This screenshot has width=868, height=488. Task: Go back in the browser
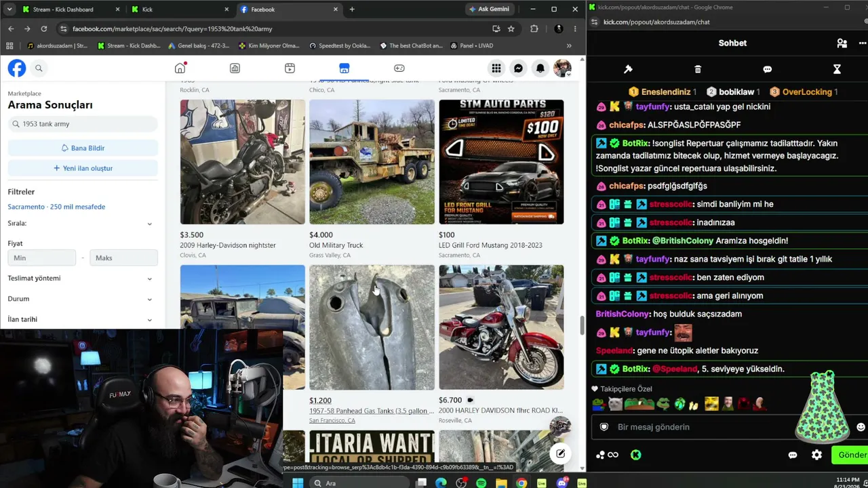tap(11, 29)
